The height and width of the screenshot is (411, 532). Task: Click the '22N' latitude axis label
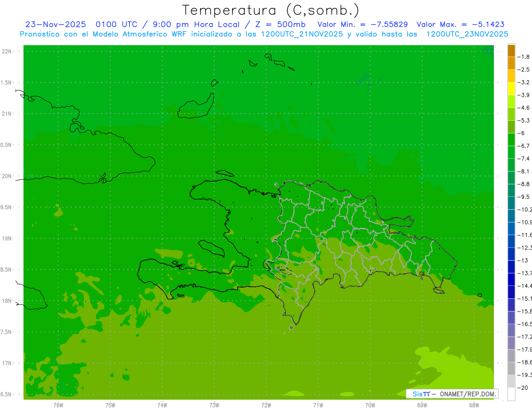pyautogui.click(x=7, y=51)
